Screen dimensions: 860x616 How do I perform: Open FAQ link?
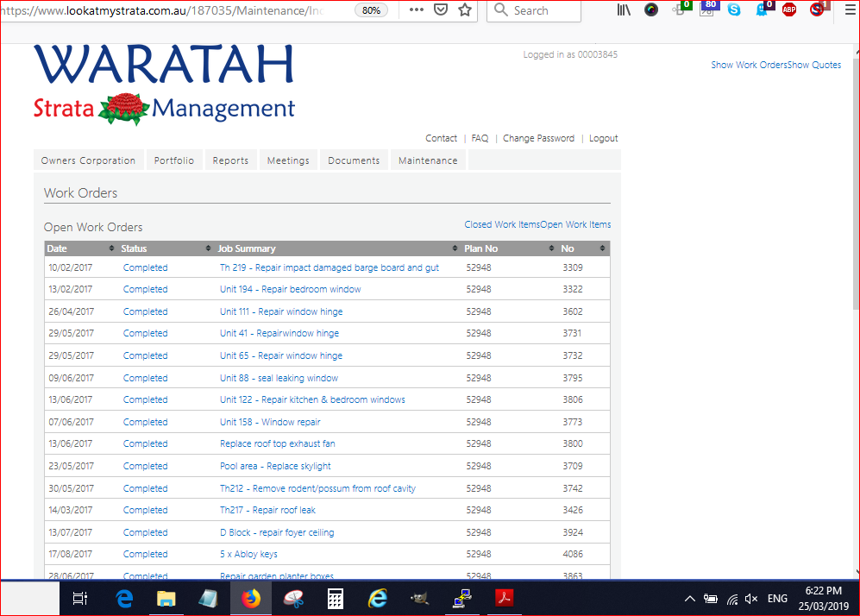click(480, 138)
